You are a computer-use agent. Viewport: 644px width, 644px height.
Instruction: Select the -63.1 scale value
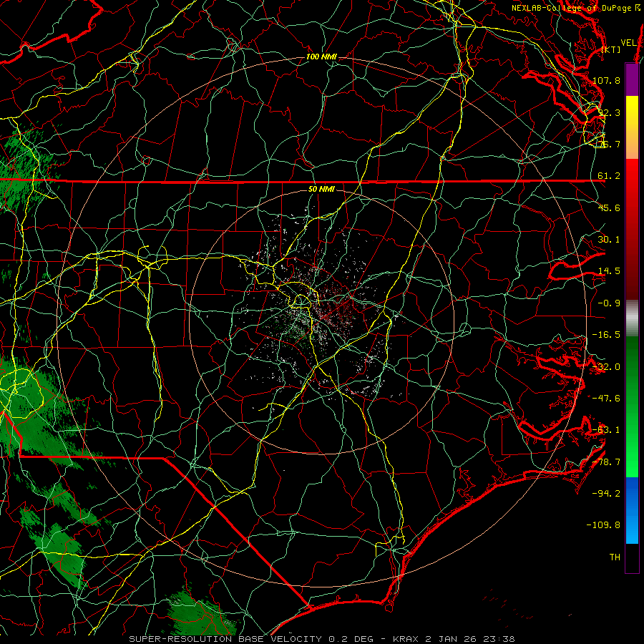tap(606, 430)
